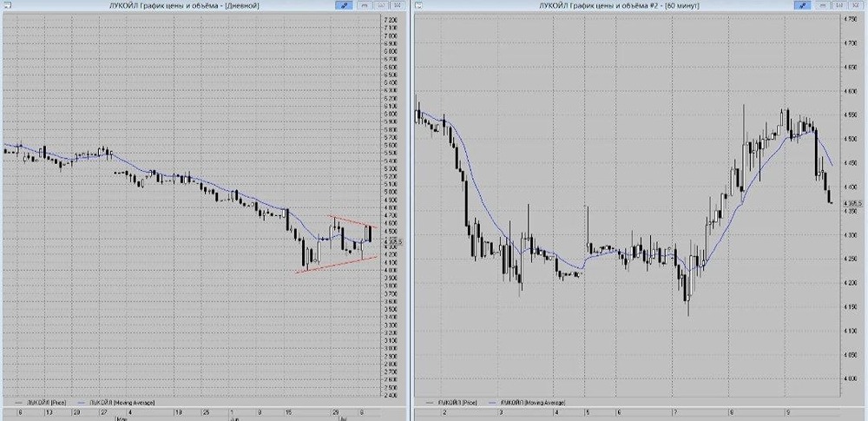Click the pin icon on the daily chart window

[343, 5]
